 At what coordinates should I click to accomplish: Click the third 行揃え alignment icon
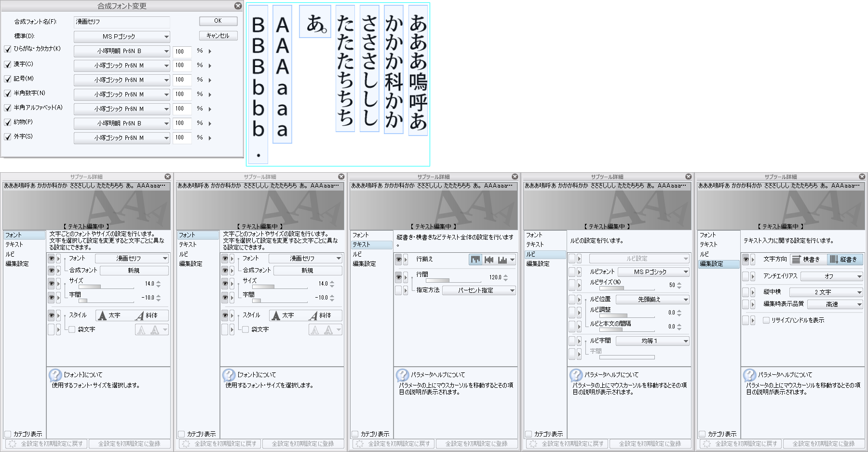point(502,260)
